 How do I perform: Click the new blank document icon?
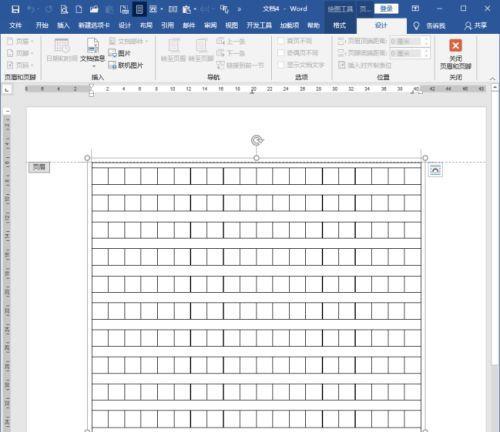79,9
